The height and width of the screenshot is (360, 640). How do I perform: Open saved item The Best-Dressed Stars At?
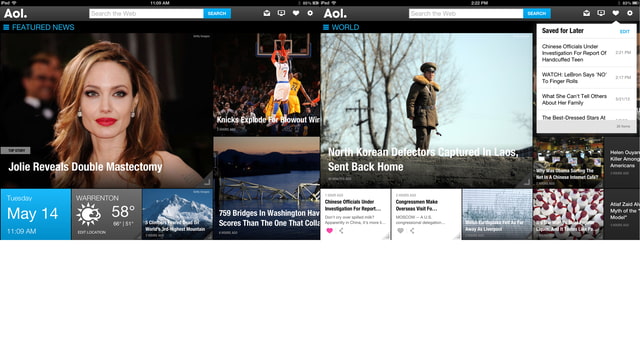[x=586, y=116]
